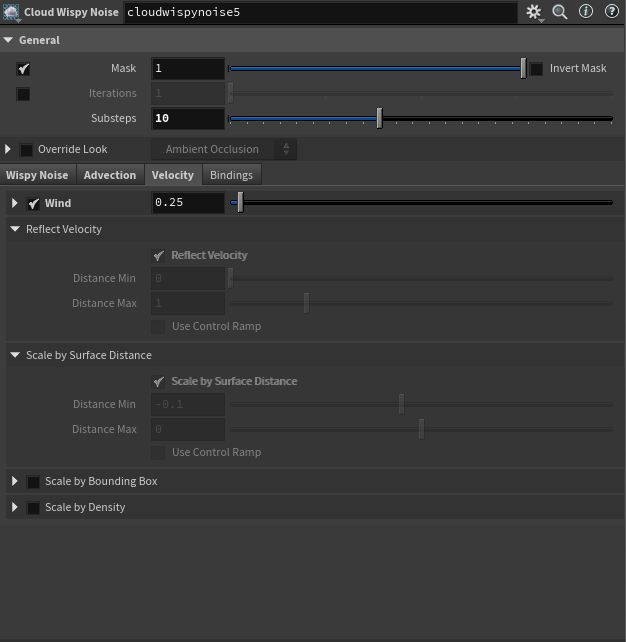
Task: Toggle the Reflect Velocity checkbox
Action: 158,256
